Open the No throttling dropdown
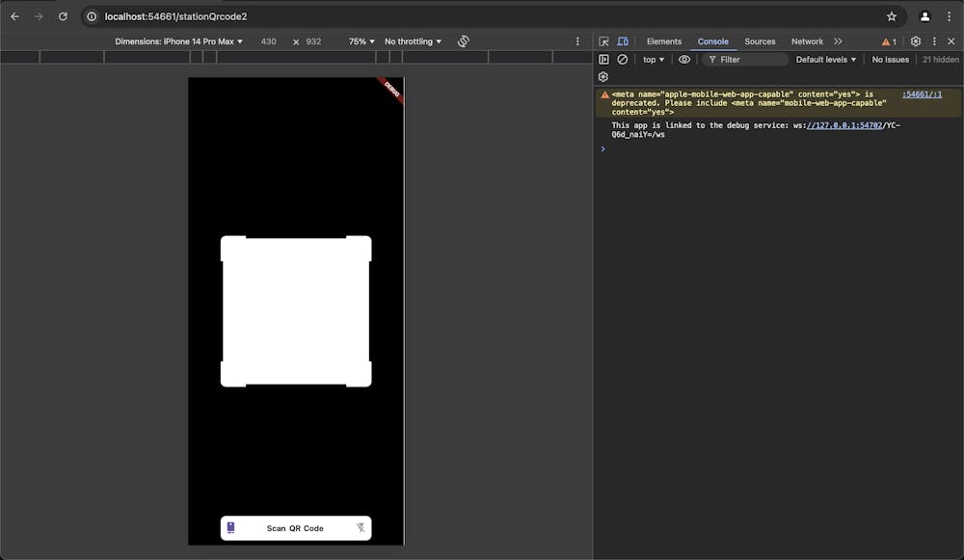 pyautogui.click(x=413, y=41)
